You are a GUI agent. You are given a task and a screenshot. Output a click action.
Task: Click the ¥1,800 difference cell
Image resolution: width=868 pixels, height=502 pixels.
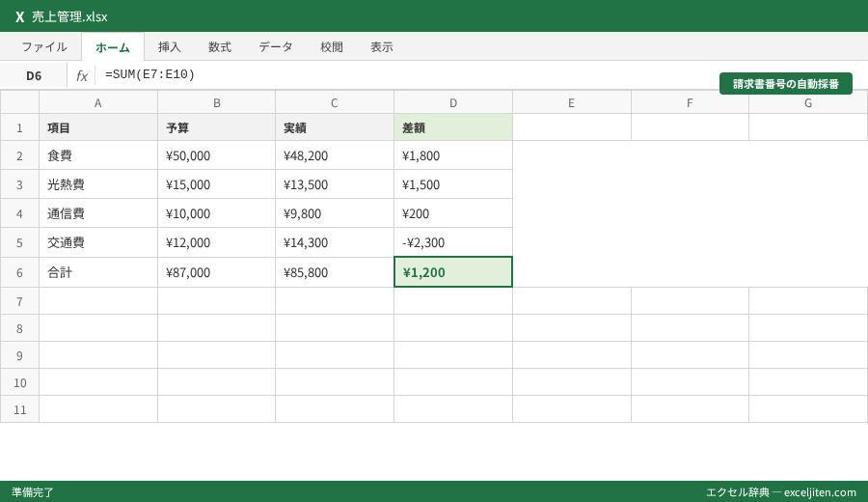coord(453,155)
